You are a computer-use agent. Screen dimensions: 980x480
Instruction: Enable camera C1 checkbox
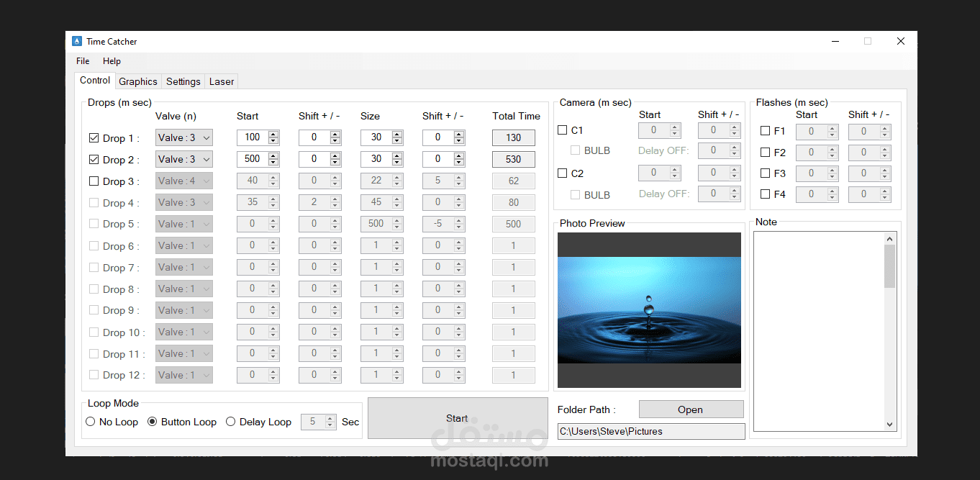click(563, 130)
